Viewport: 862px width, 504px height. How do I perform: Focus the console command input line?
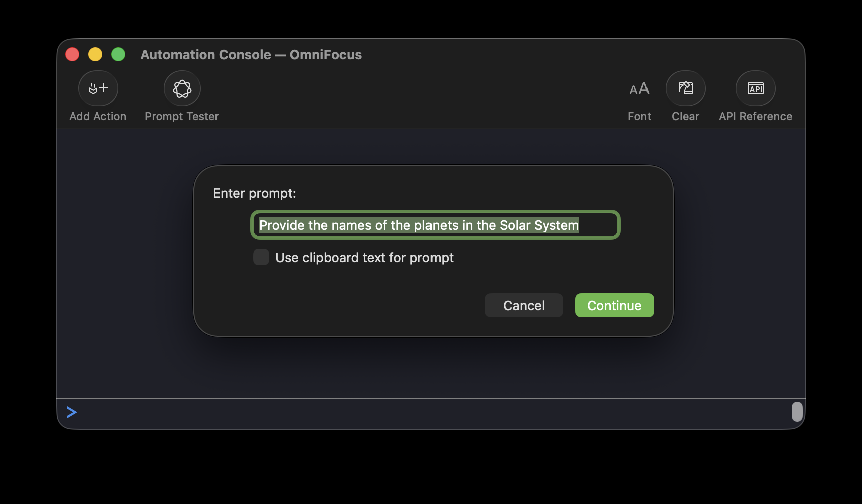click(431, 413)
